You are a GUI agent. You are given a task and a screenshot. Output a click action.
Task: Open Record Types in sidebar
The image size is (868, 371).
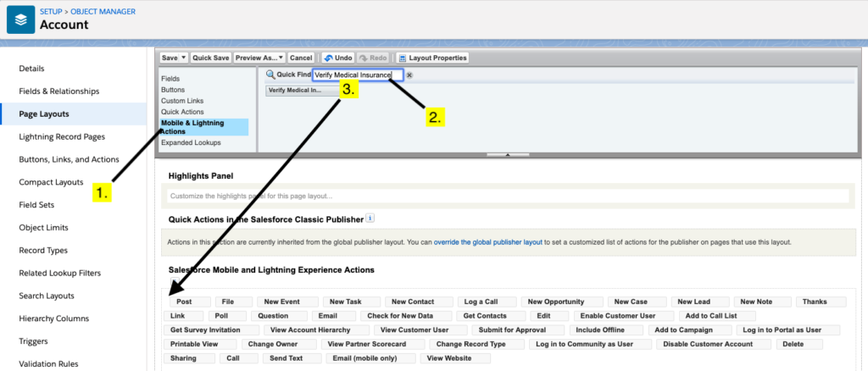click(x=43, y=251)
